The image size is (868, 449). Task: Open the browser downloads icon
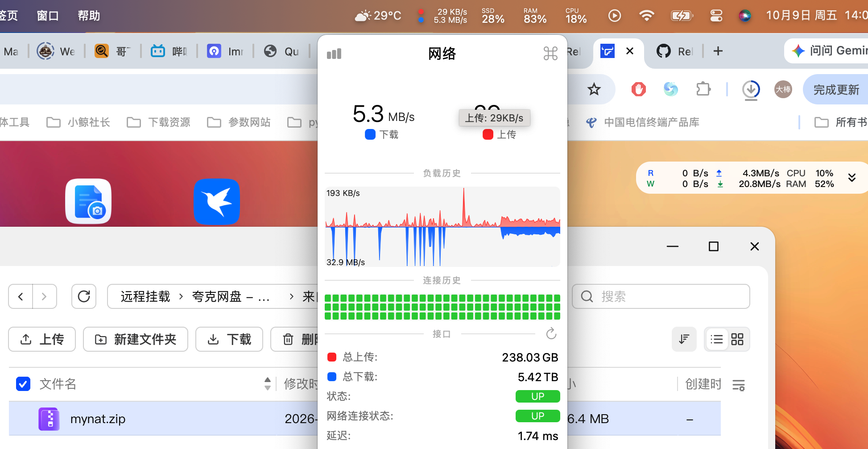pos(751,90)
